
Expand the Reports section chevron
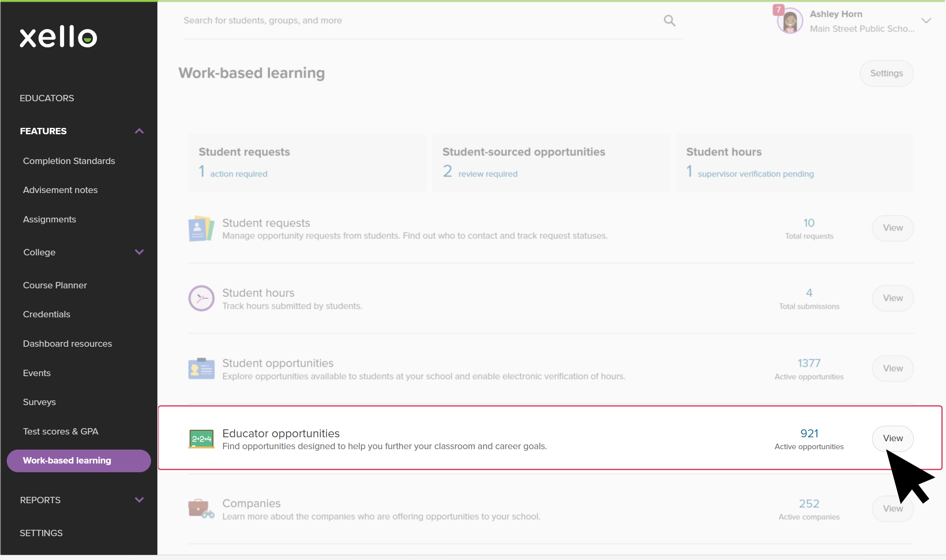click(139, 500)
